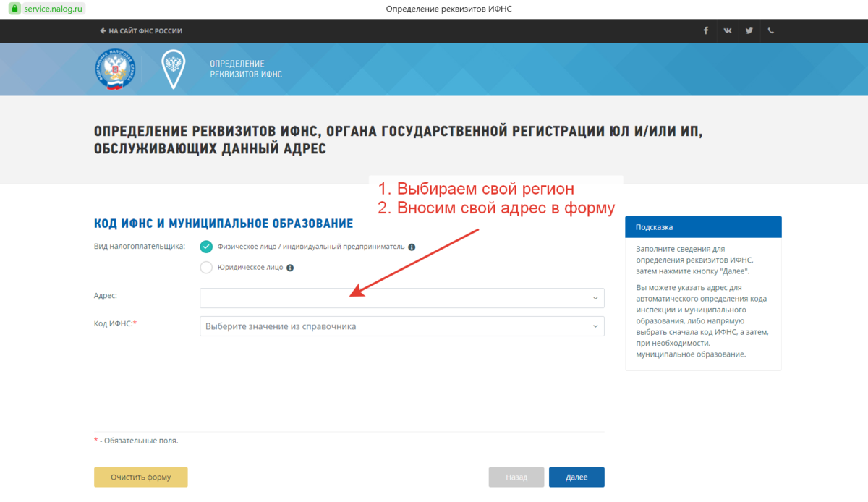The image size is (868, 502).
Task: Click the Twitter icon in the top bar
Action: pyautogui.click(x=749, y=30)
